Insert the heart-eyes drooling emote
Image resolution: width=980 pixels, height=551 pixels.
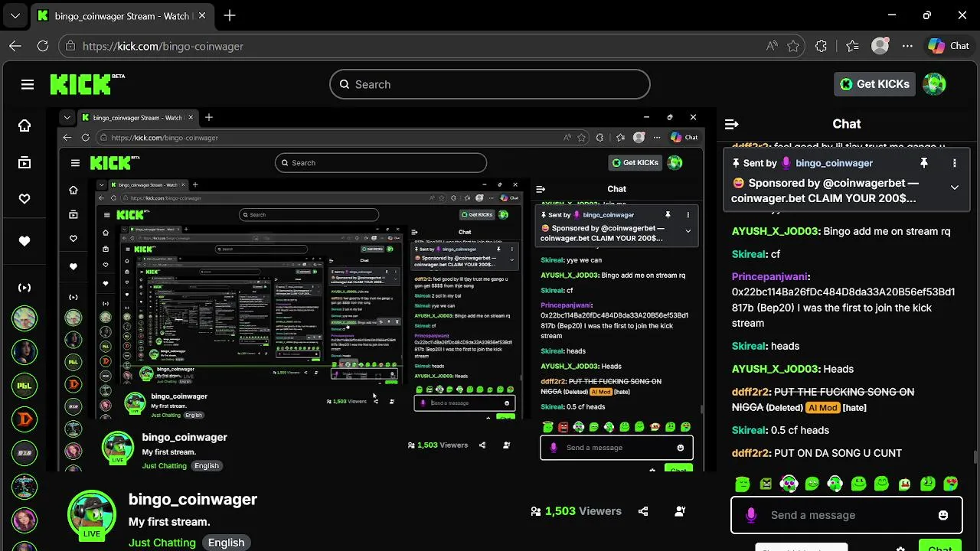951,484
